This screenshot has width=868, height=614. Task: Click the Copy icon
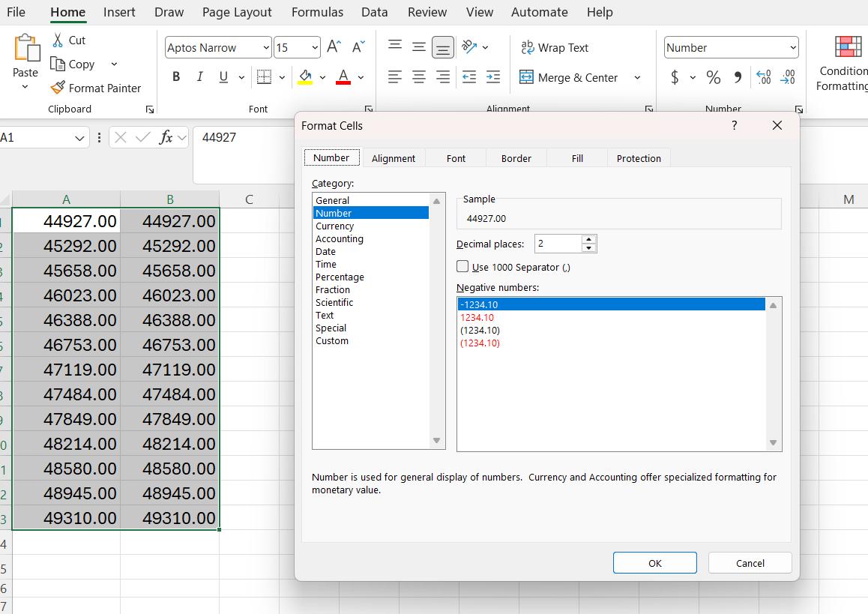coord(57,64)
